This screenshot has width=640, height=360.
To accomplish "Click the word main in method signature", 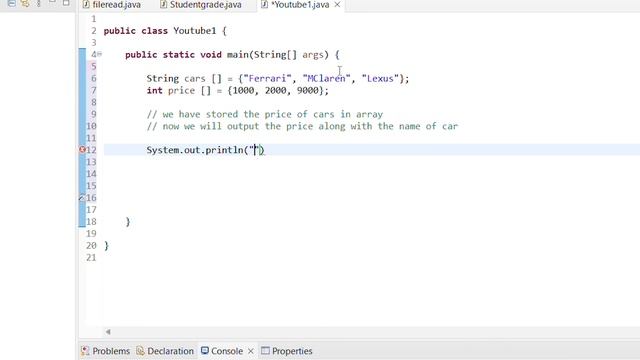I will tap(238, 55).
